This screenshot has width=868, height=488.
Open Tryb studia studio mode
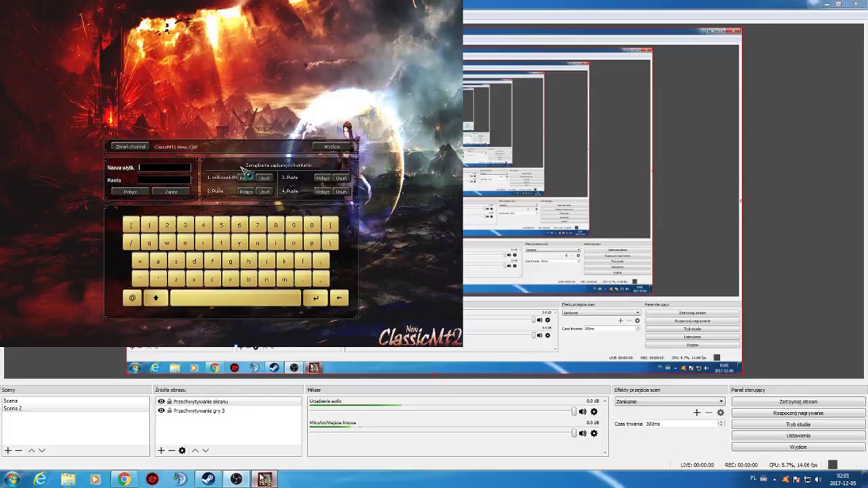point(798,424)
